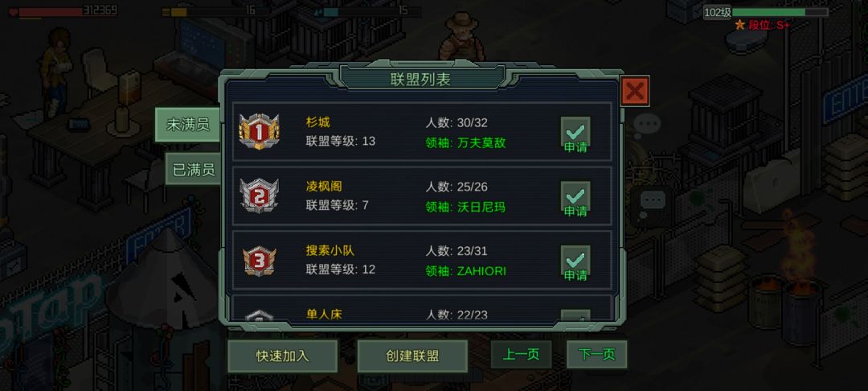Tap the lower chat bubble icon
This screenshot has width=868, height=391.
pyautogui.click(x=653, y=200)
